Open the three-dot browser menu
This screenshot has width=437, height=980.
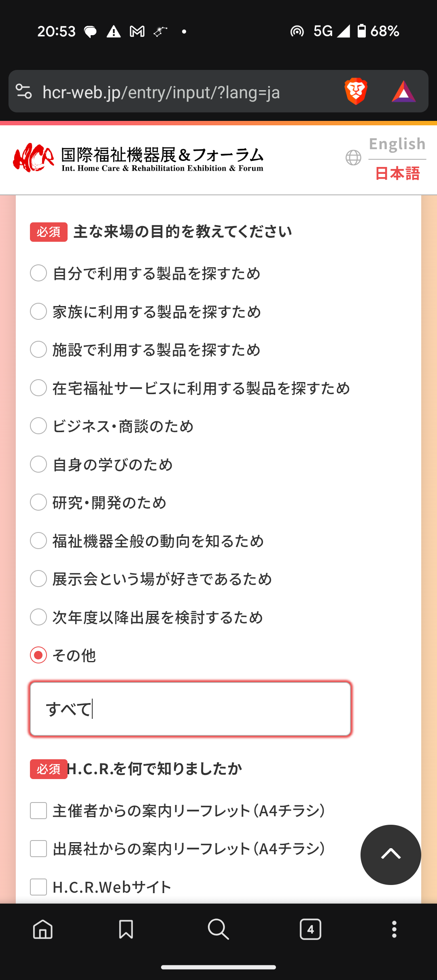[394, 929]
